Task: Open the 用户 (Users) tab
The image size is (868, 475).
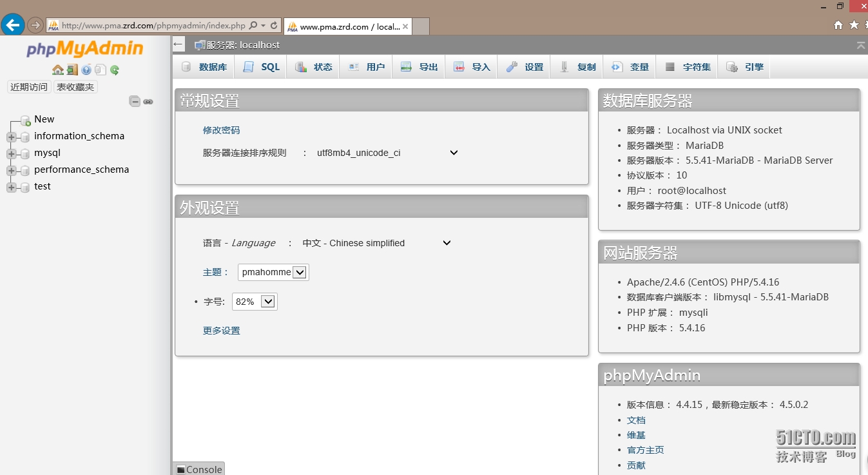Action: [366, 67]
